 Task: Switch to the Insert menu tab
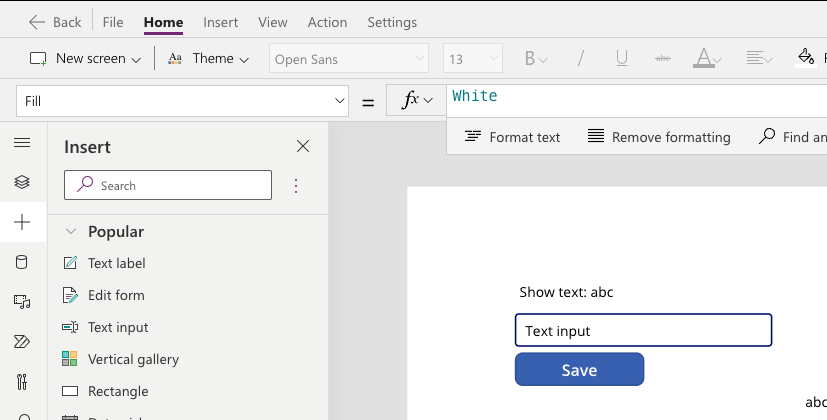pos(220,22)
